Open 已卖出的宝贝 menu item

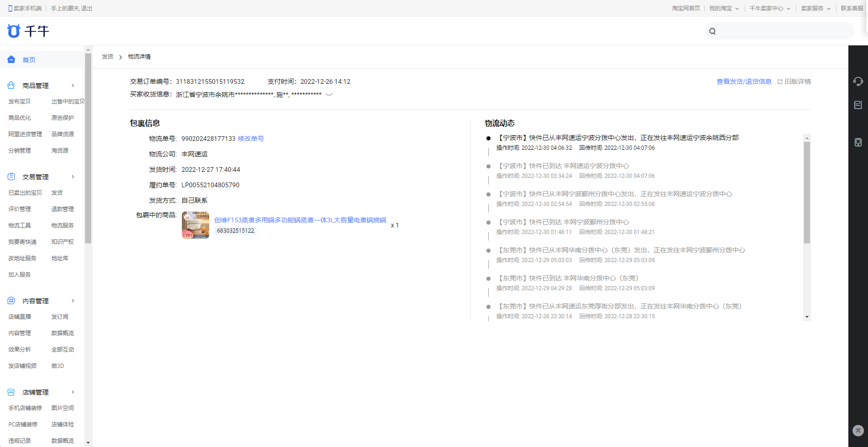click(x=25, y=193)
